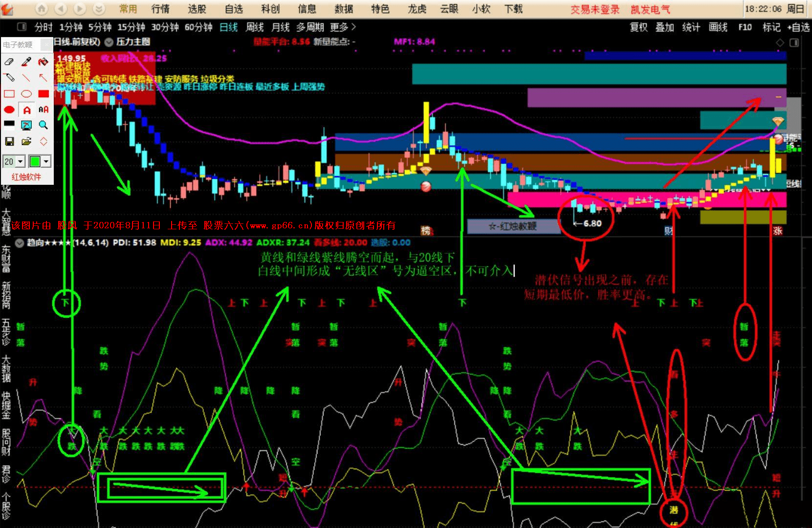Expand the 压力主图 indicator dropdown
Viewport: 812px width, 528px height.
109,42
